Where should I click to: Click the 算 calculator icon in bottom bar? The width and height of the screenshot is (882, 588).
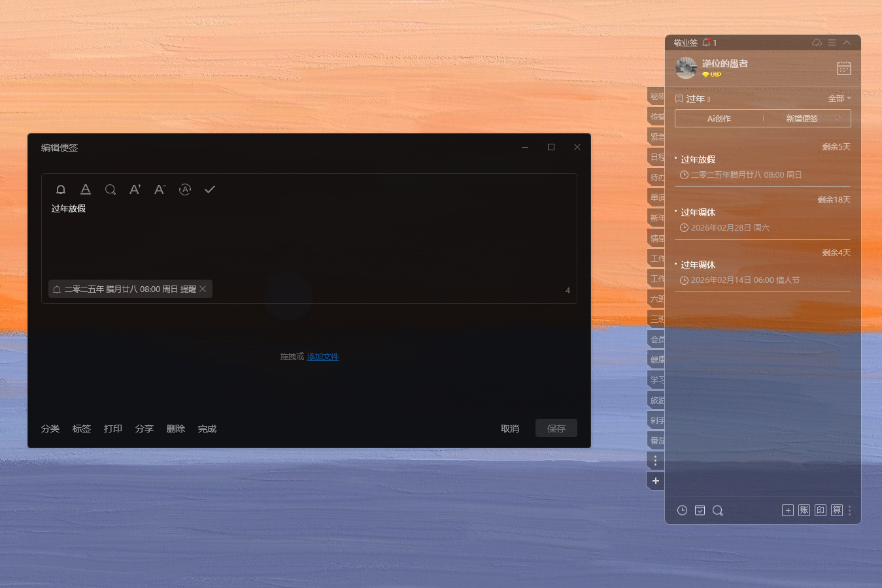pos(837,510)
